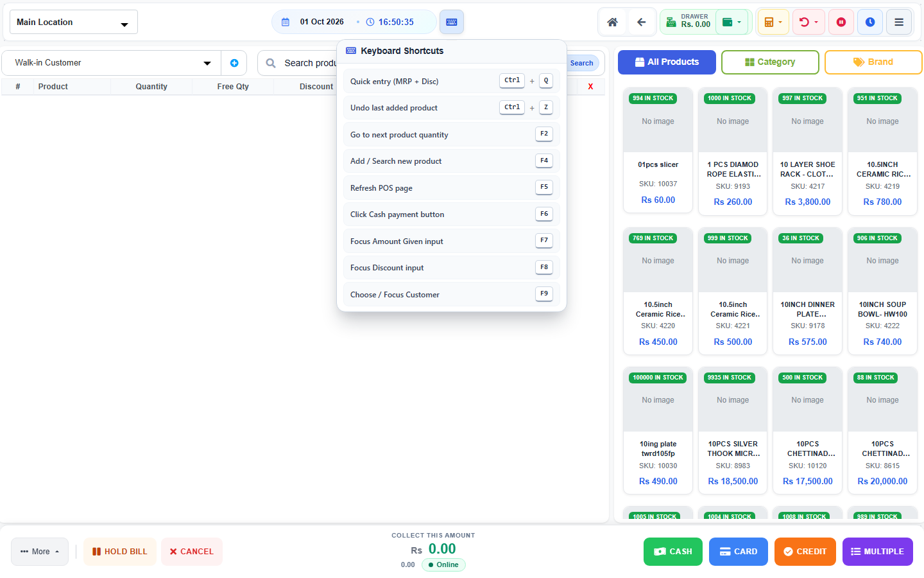Select CREDIT payment button
Screen dimensions: 924x578
(805, 552)
